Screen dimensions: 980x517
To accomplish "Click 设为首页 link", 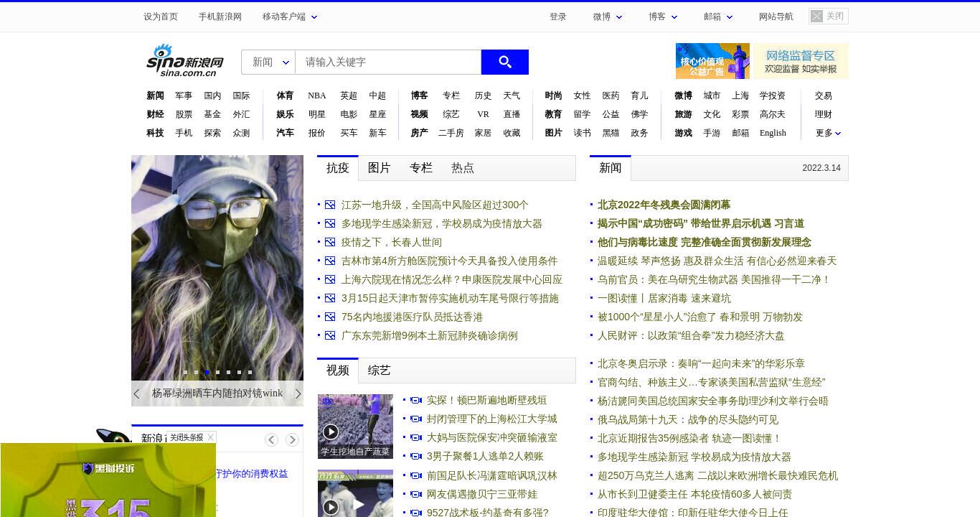I will (x=161, y=17).
